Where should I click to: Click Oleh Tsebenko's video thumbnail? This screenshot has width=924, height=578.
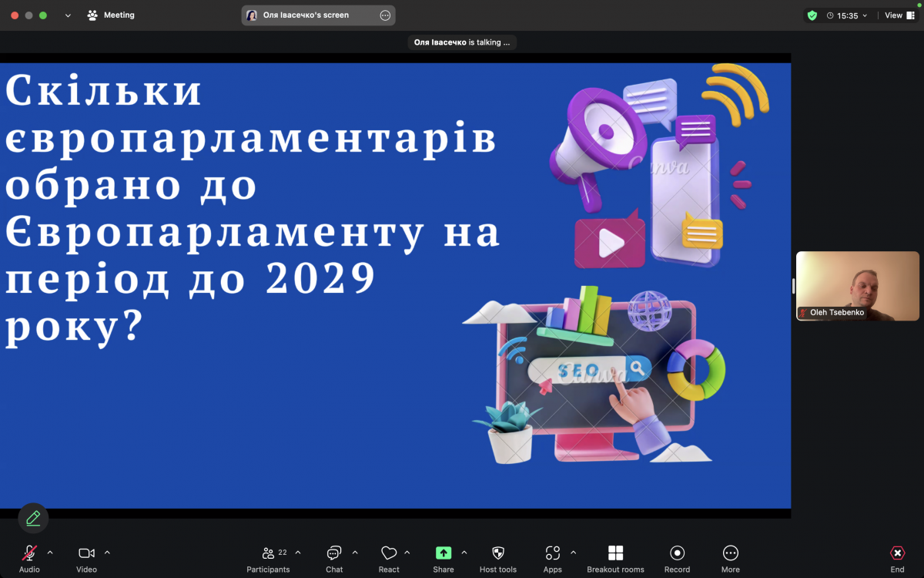click(x=857, y=285)
